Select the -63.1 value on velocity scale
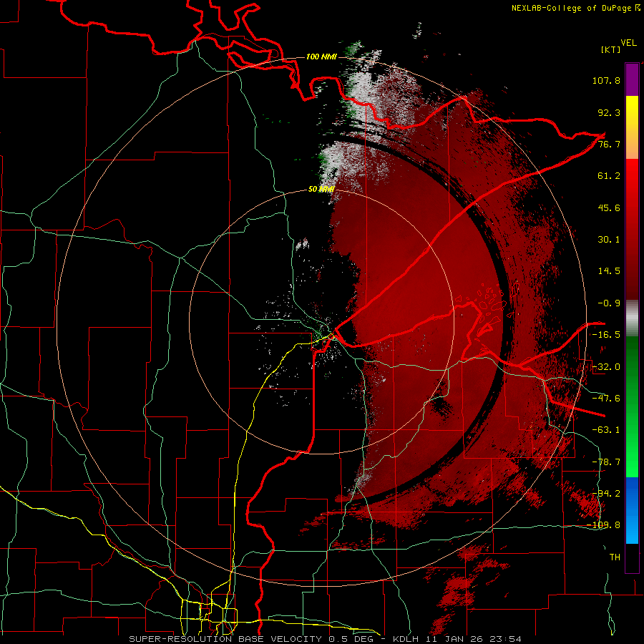This screenshot has height=644, width=644. [606, 429]
